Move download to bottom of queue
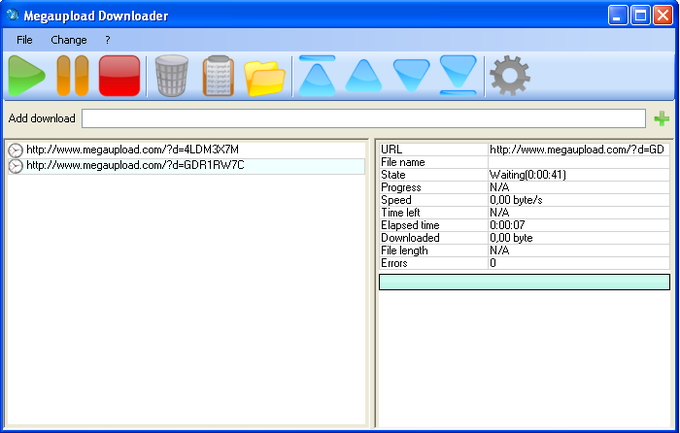Screen dimensions: 680x433 coord(458,75)
